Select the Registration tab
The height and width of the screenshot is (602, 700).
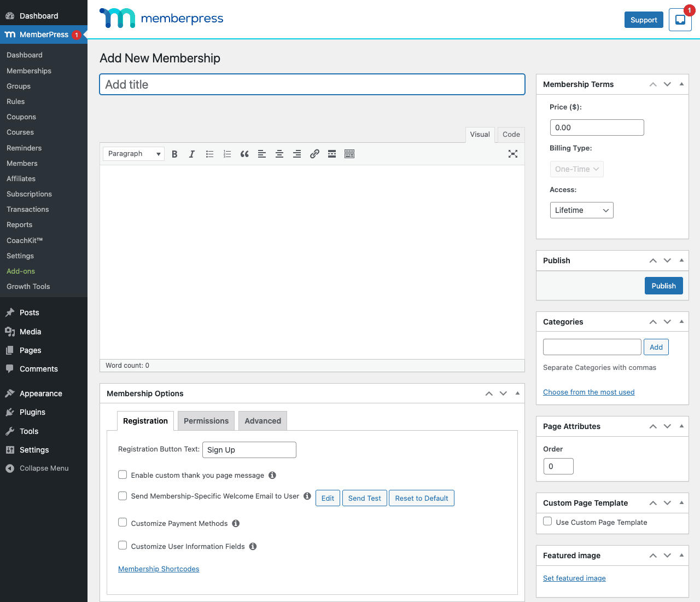pos(145,421)
